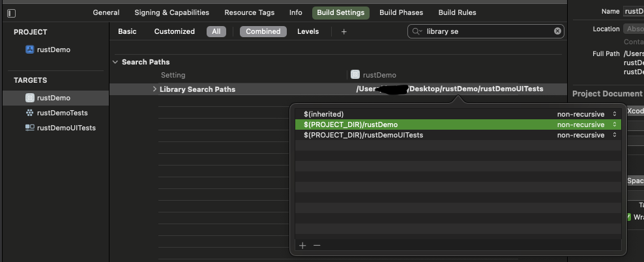644x262 pixels.
Task: Open the Resource Tags tab
Action: pos(249,13)
